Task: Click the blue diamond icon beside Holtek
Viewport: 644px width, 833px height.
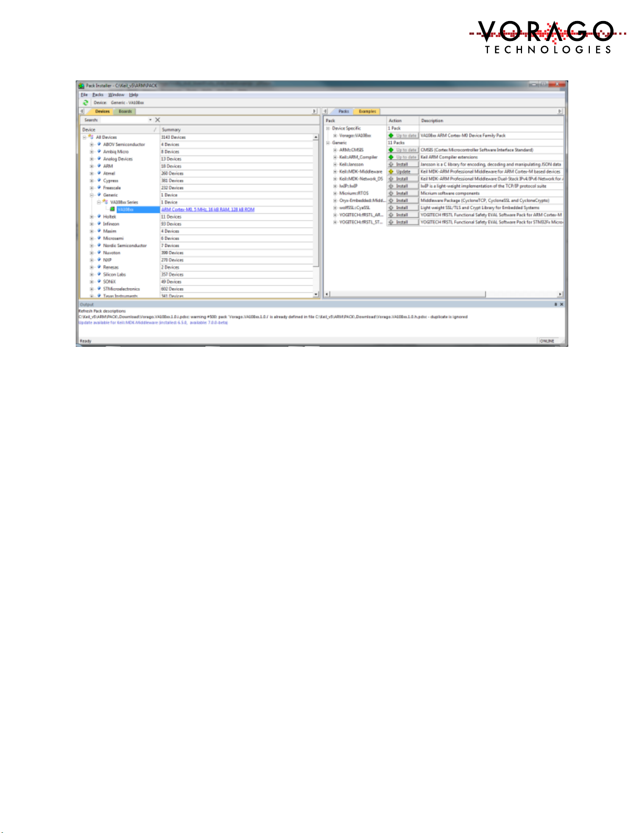Action: coord(99,217)
